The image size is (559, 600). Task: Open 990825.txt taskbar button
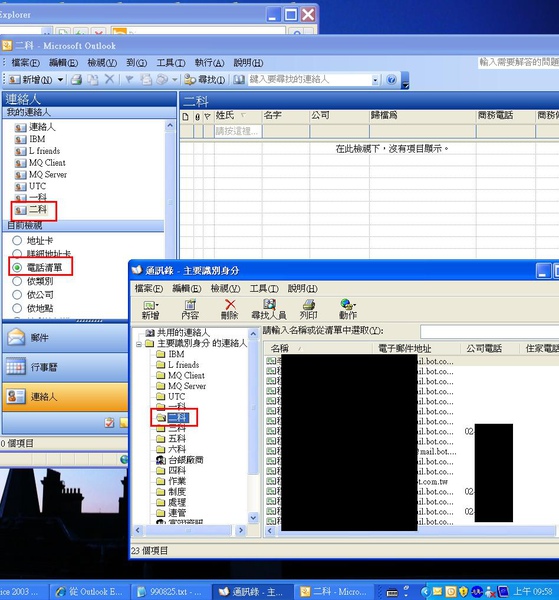pyautogui.click(x=170, y=592)
